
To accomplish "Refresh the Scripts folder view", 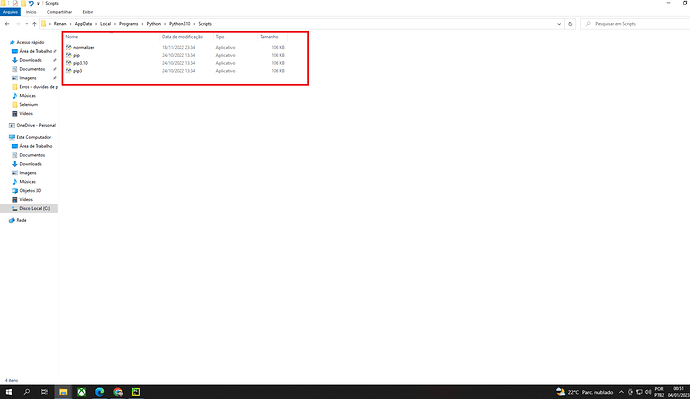I will pos(570,24).
